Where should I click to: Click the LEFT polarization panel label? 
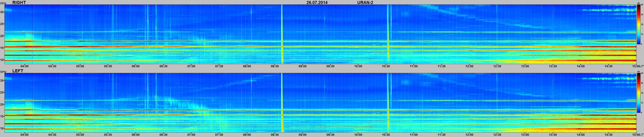[18, 71]
